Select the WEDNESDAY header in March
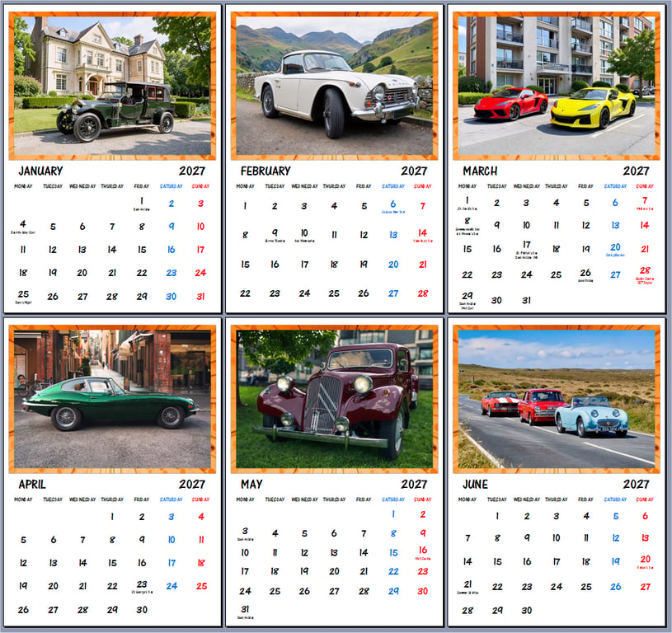The image size is (672, 633). 526,186
